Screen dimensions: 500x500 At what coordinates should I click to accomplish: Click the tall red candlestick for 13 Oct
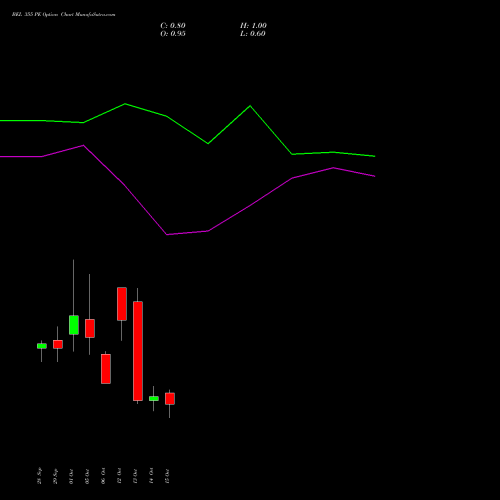(138, 351)
